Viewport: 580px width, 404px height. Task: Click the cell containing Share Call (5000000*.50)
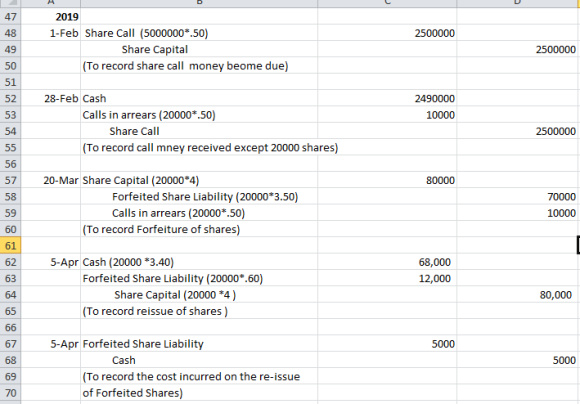[199, 33]
